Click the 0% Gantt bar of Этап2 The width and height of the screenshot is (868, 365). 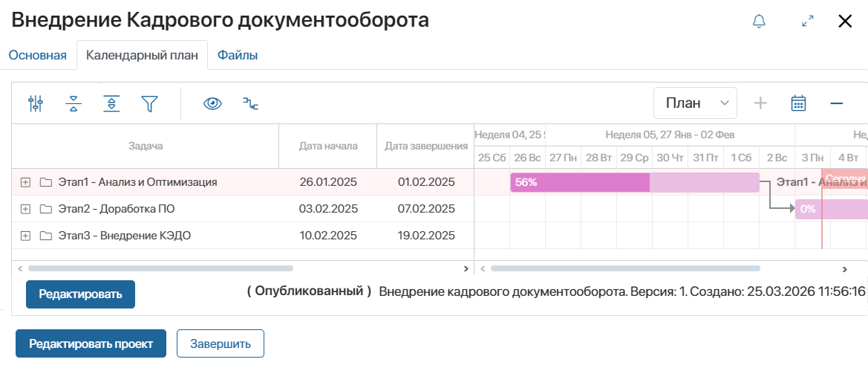832,209
